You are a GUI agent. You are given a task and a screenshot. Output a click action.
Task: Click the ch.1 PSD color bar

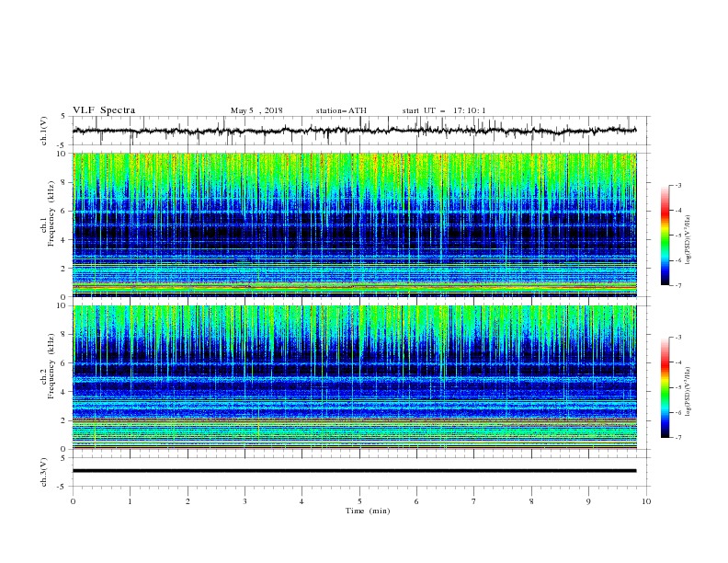(x=665, y=236)
